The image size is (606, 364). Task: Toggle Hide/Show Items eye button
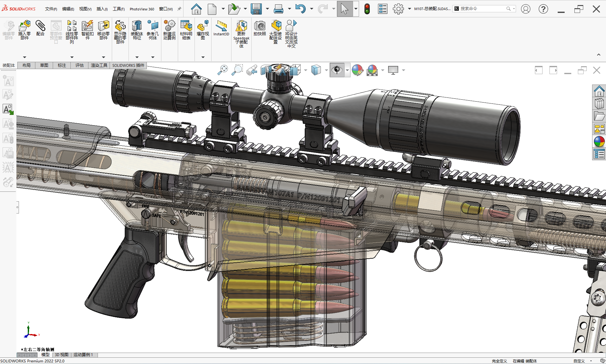click(337, 70)
